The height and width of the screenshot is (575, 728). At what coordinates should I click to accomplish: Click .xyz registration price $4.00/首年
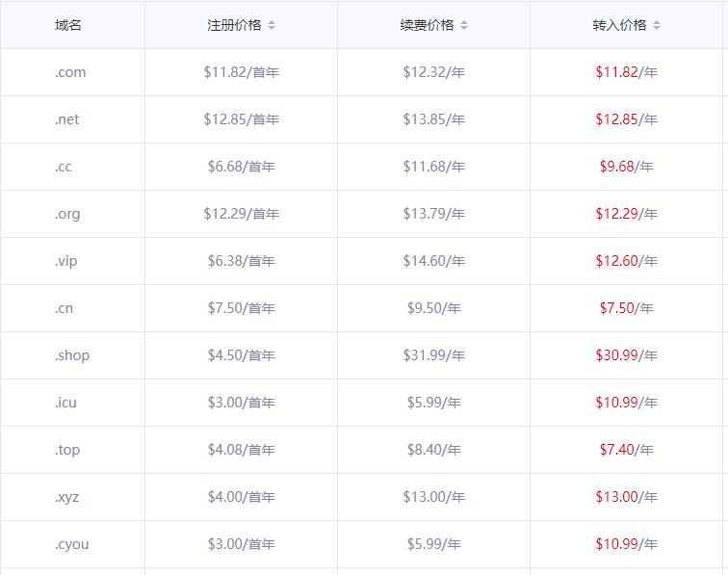[242, 497]
